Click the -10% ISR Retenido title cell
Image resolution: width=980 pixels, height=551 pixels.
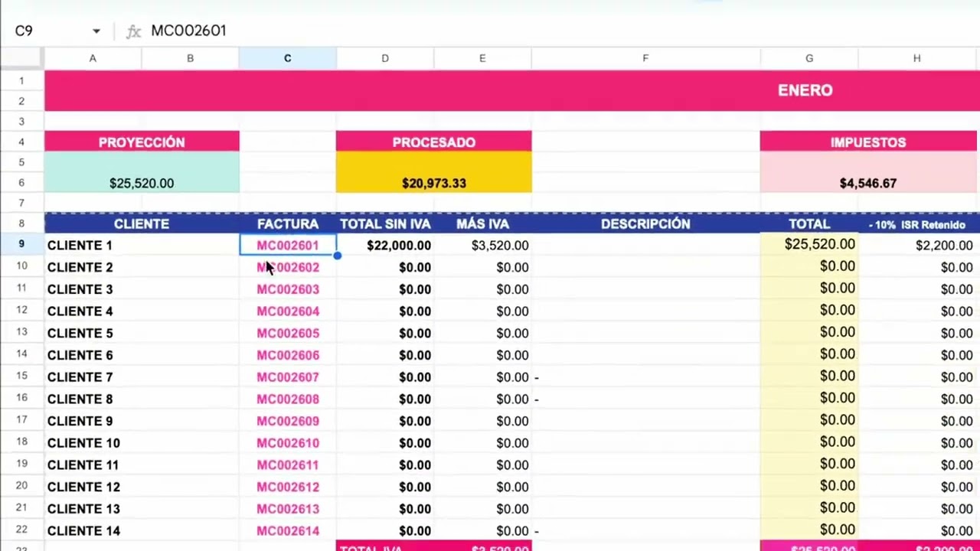tap(916, 224)
